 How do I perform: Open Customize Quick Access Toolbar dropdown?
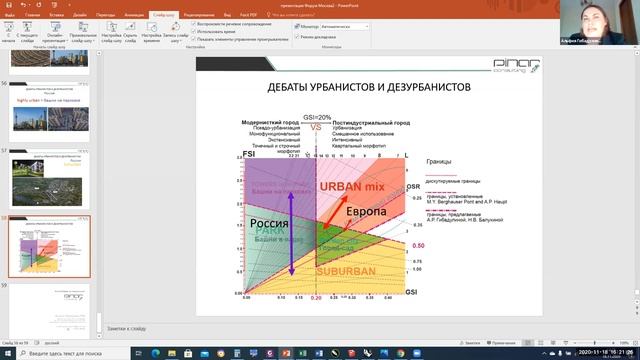[69, 5]
